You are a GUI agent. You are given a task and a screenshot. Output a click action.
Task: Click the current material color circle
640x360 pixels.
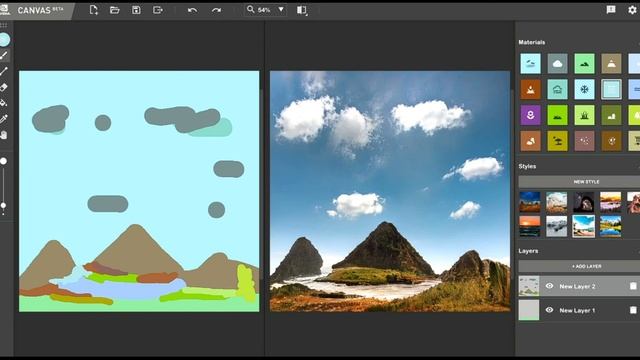tap(4, 40)
